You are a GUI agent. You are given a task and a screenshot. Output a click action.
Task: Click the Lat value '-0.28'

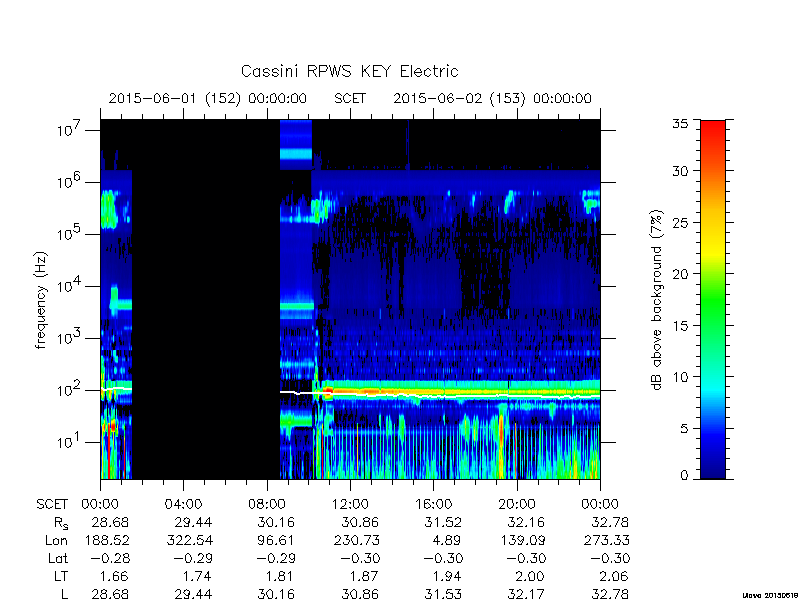coord(110,559)
